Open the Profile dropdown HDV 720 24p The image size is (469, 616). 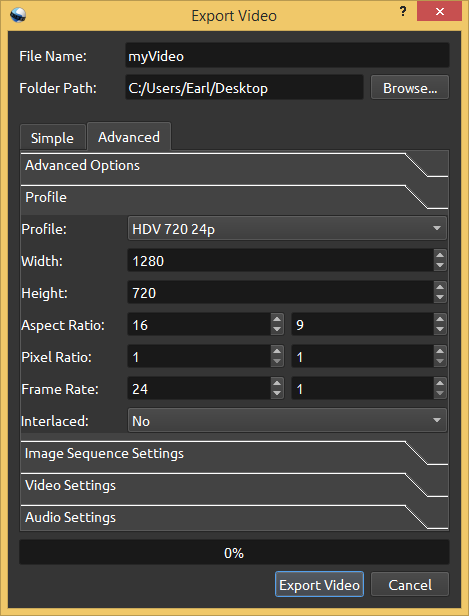287,229
